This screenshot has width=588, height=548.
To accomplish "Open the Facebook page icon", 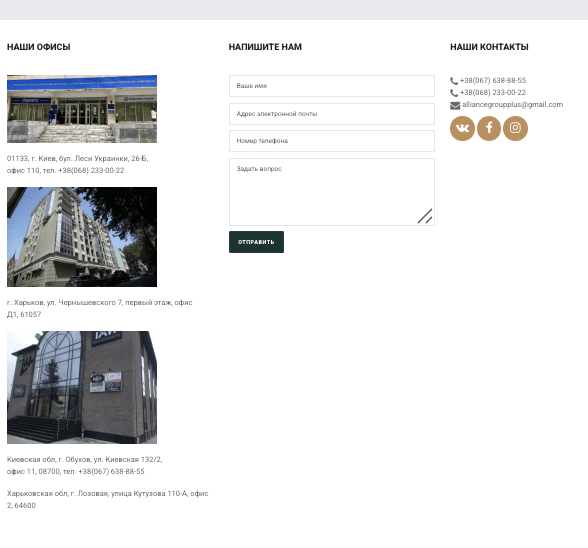I will (489, 128).
